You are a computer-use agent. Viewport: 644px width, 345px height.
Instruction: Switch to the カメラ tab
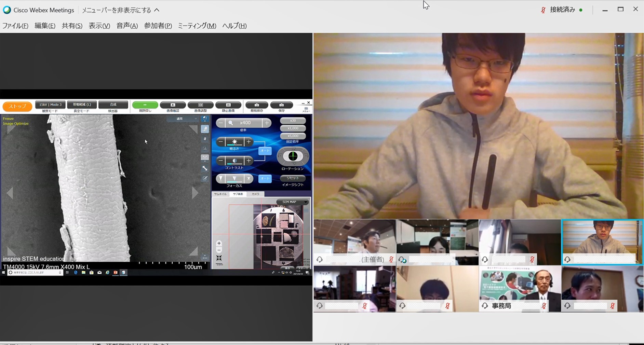[x=255, y=194]
